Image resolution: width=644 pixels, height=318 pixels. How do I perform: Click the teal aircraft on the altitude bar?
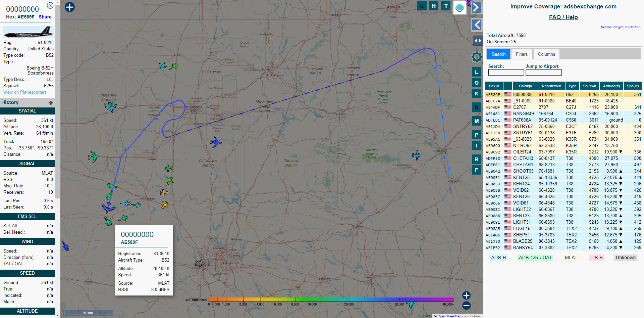coord(411,305)
